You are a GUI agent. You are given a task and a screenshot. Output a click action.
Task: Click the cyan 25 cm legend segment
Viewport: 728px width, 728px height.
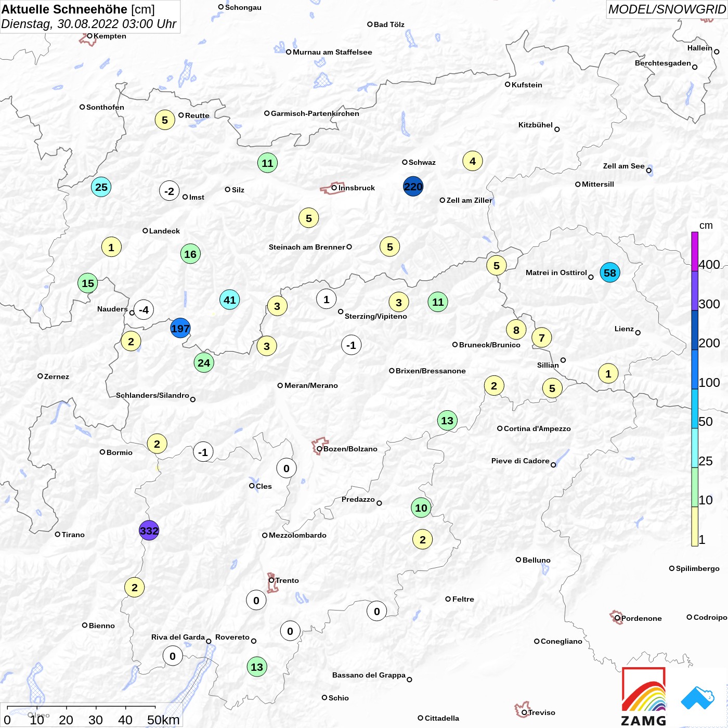(x=695, y=448)
